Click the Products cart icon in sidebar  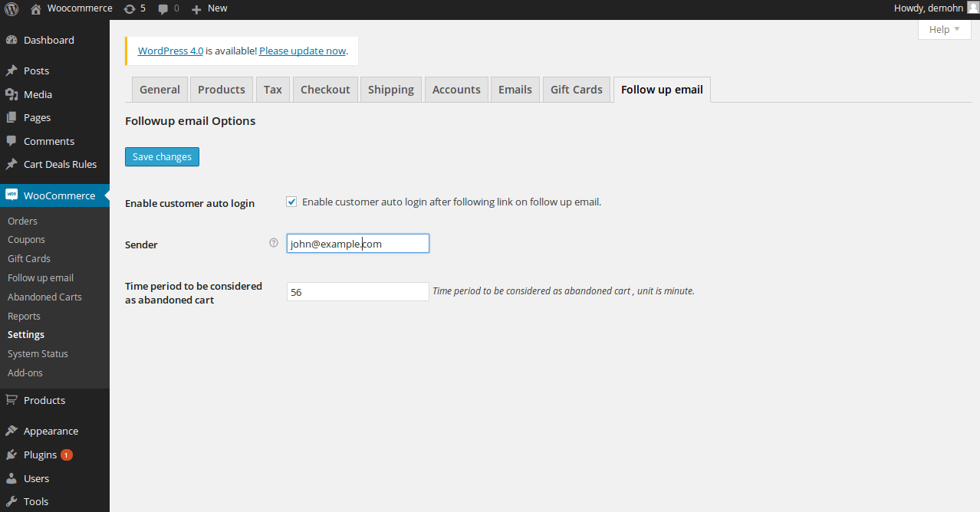coord(12,400)
